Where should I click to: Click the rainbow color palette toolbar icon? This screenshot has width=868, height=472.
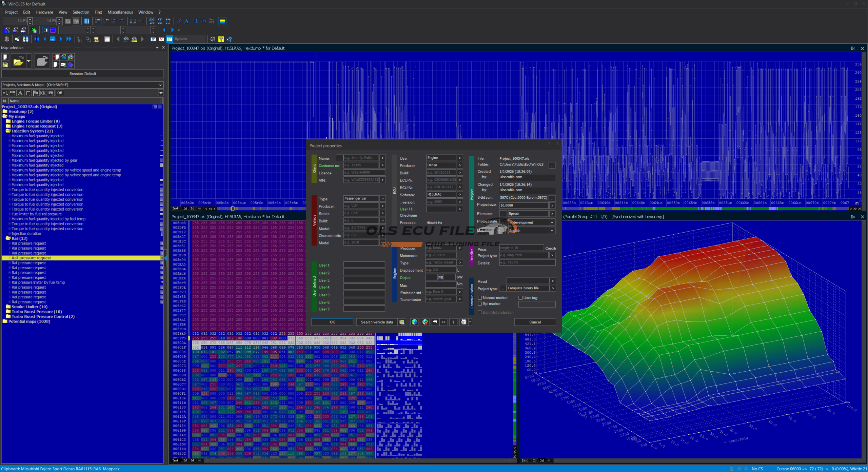click(222, 21)
